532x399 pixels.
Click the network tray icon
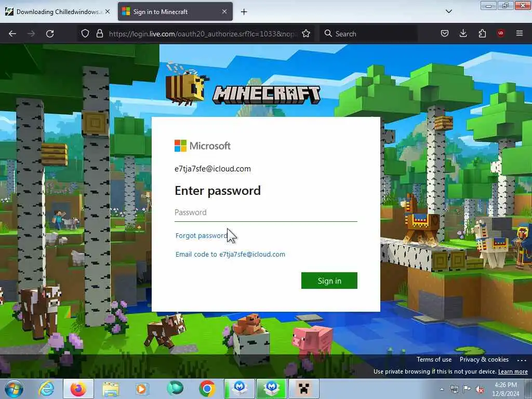pos(454,390)
